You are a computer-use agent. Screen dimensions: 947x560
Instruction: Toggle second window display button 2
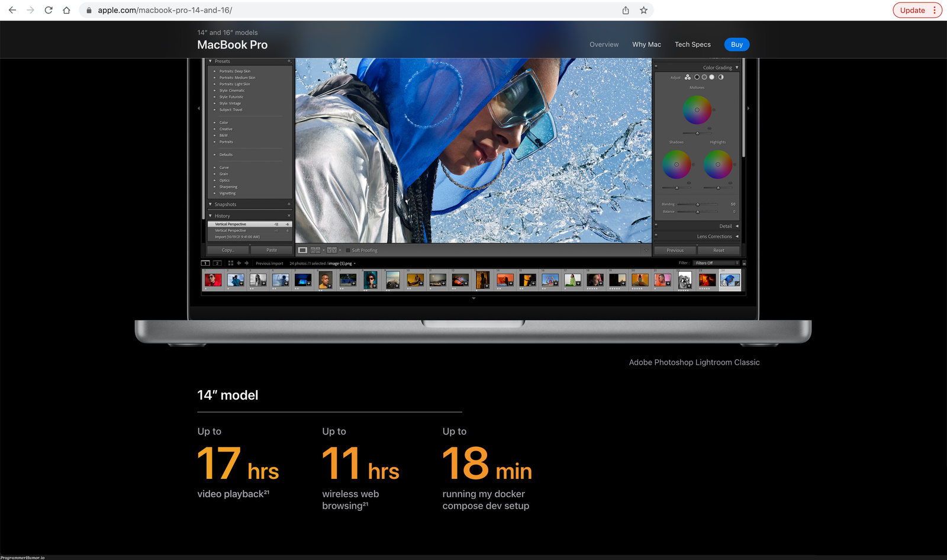pyautogui.click(x=217, y=263)
